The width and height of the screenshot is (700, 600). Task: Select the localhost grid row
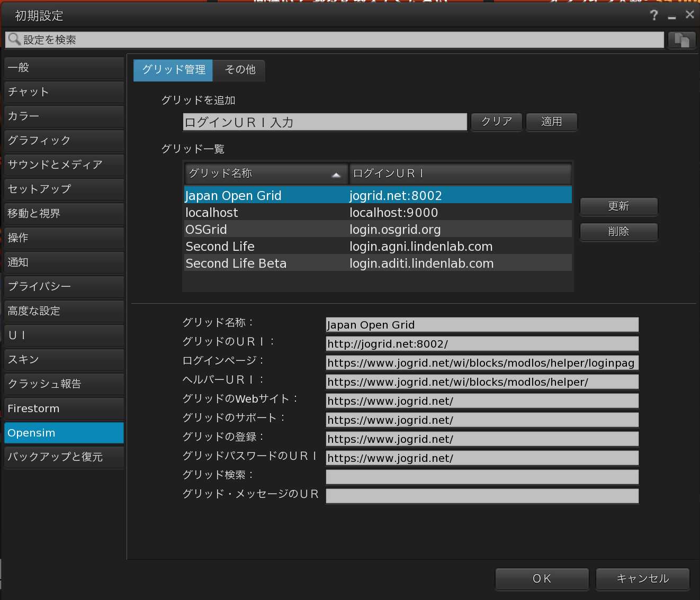[378, 212]
